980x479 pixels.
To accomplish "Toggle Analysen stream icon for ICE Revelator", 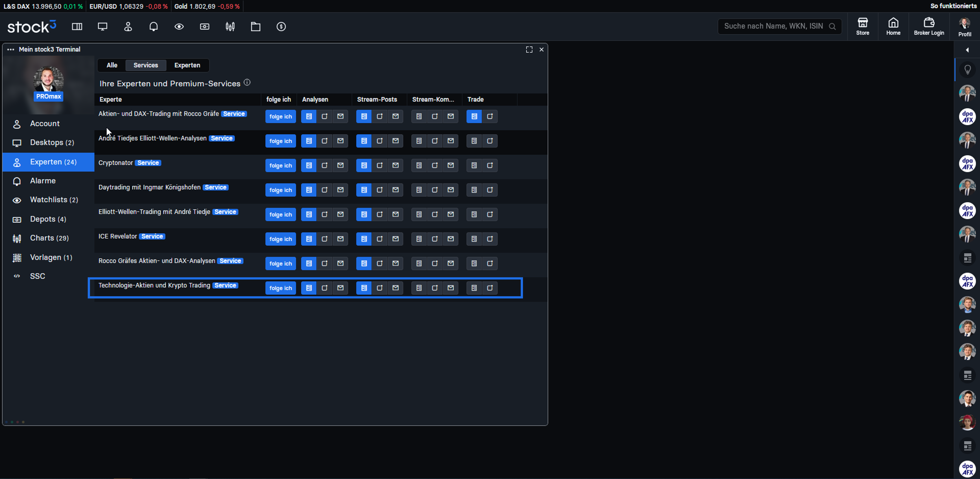I will pyautogui.click(x=308, y=239).
